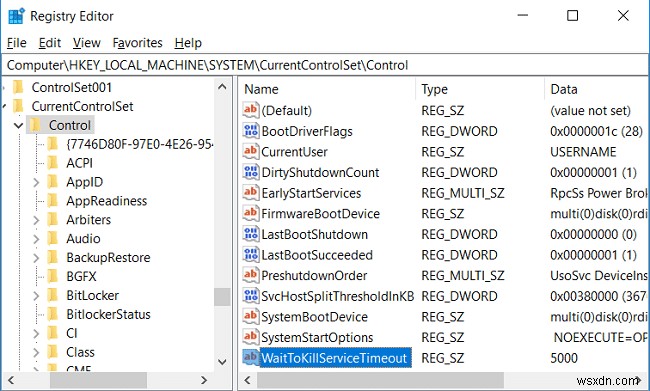Select the BitlockerStatus key in the tree
Viewport: 650px width, 391px height.
(x=108, y=314)
